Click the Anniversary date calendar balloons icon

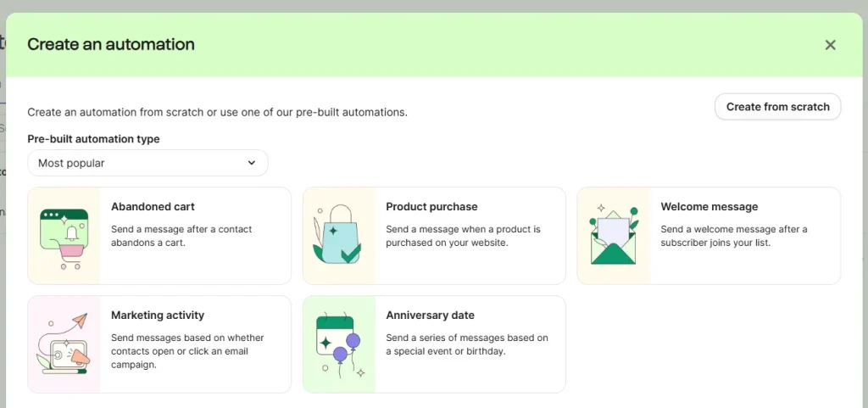point(339,344)
